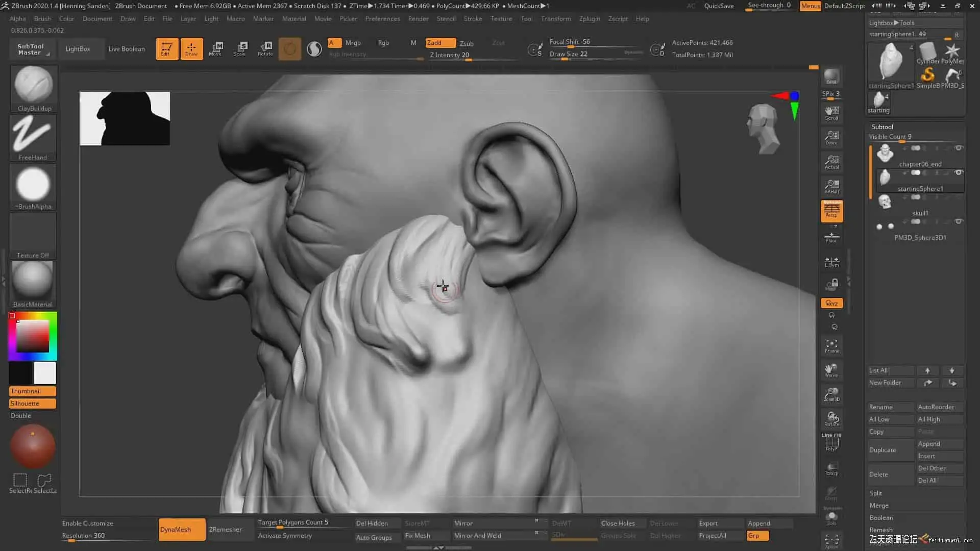Open the Zplugin menu
Image resolution: width=980 pixels, height=551 pixels.
pos(589,18)
